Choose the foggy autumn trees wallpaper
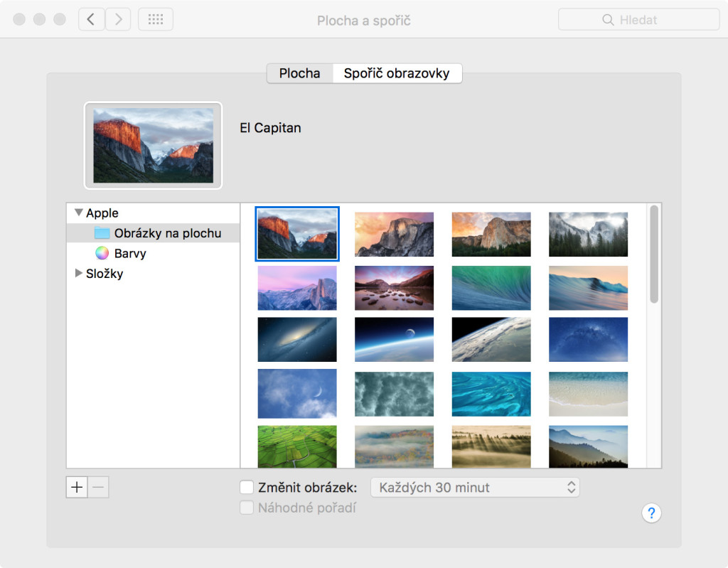This screenshot has width=728, height=568. [394, 446]
